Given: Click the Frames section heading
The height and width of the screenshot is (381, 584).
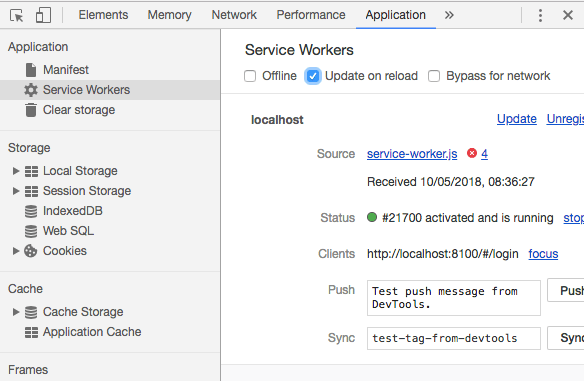Looking at the screenshot, I should click(28, 369).
